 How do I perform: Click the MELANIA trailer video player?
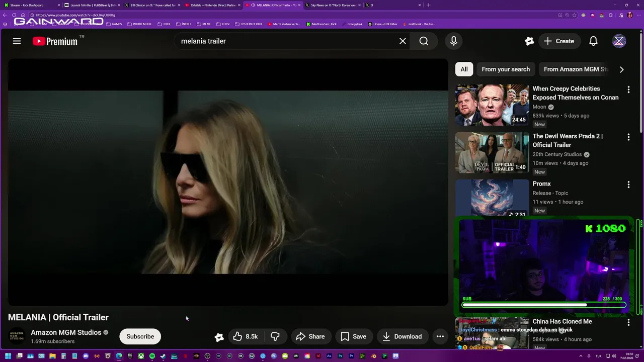[x=228, y=182]
